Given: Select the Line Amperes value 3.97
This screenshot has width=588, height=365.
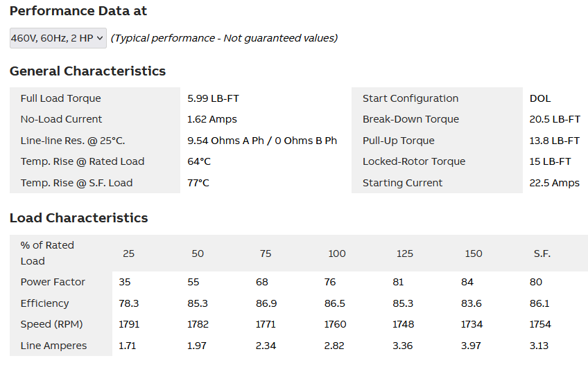Looking at the screenshot, I should pyautogui.click(x=473, y=346).
